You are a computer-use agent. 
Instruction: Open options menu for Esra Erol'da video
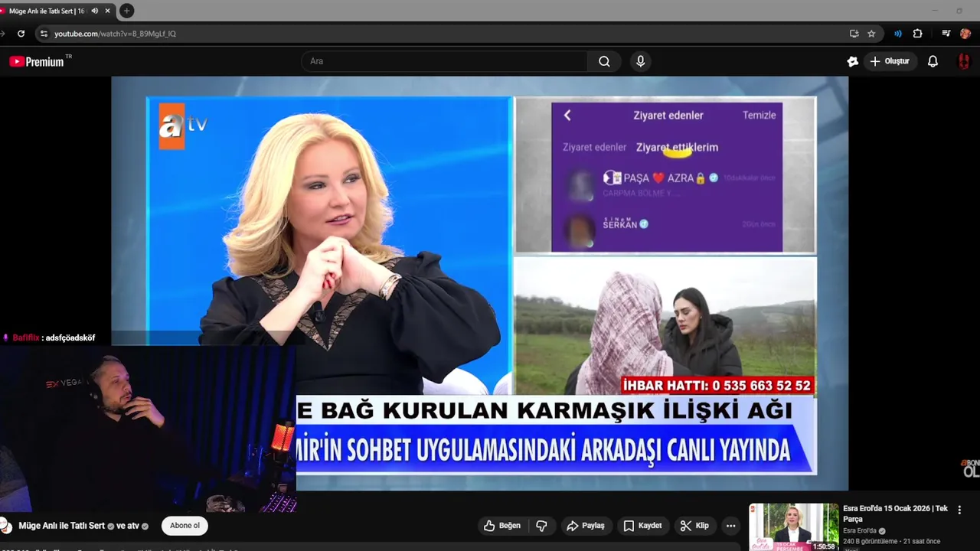click(959, 510)
